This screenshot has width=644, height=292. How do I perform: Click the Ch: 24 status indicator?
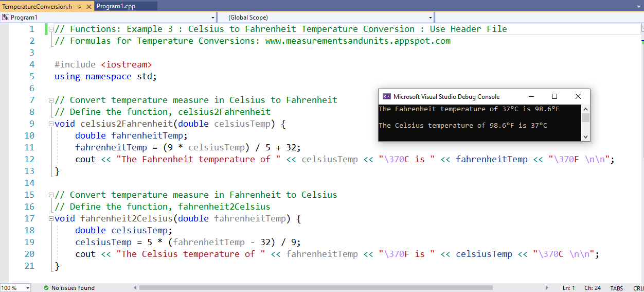point(593,288)
